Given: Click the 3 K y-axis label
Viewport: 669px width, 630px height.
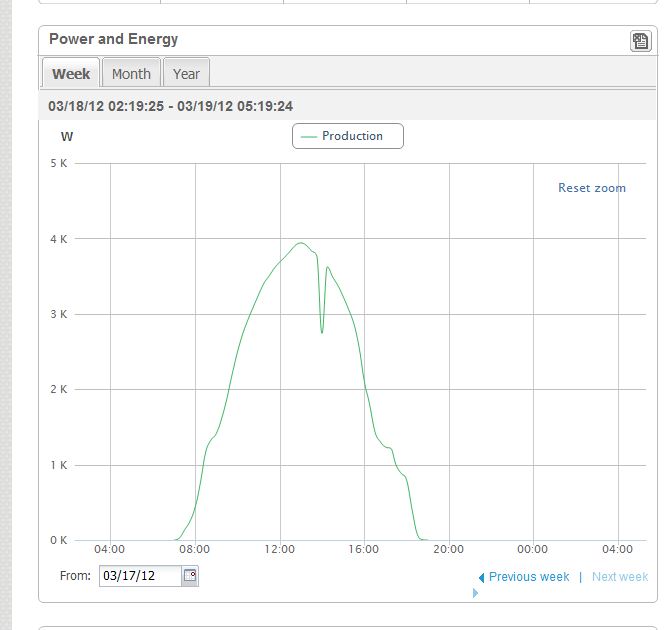Looking at the screenshot, I should [x=59, y=314].
